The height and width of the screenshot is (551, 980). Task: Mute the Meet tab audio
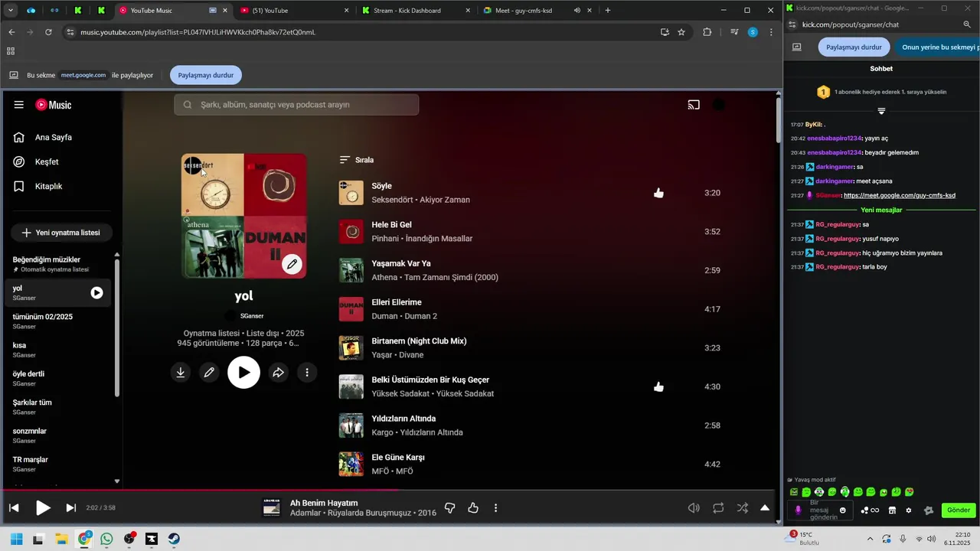[577, 11]
